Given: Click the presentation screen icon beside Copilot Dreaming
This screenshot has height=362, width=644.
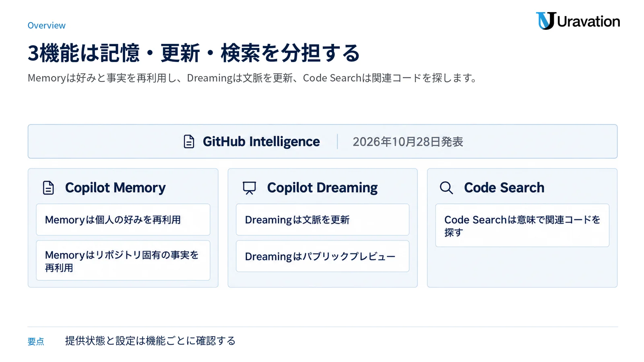Looking at the screenshot, I should click(x=249, y=188).
